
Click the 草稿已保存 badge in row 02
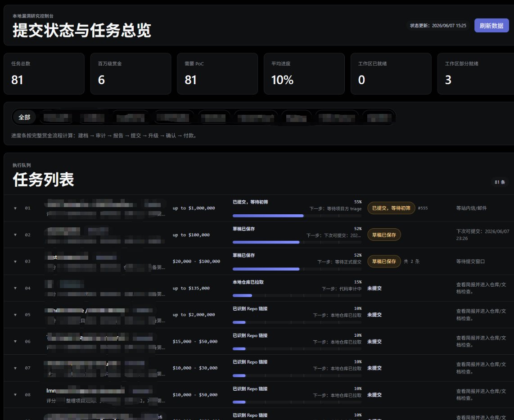[x=384, y=235]
